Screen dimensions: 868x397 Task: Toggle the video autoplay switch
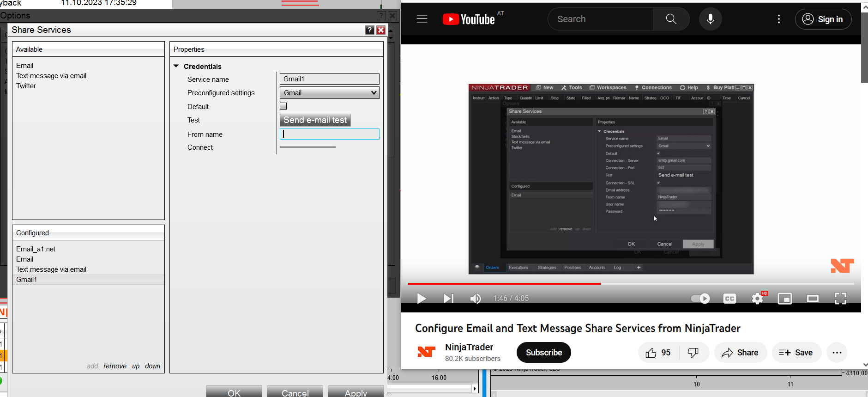700,299
